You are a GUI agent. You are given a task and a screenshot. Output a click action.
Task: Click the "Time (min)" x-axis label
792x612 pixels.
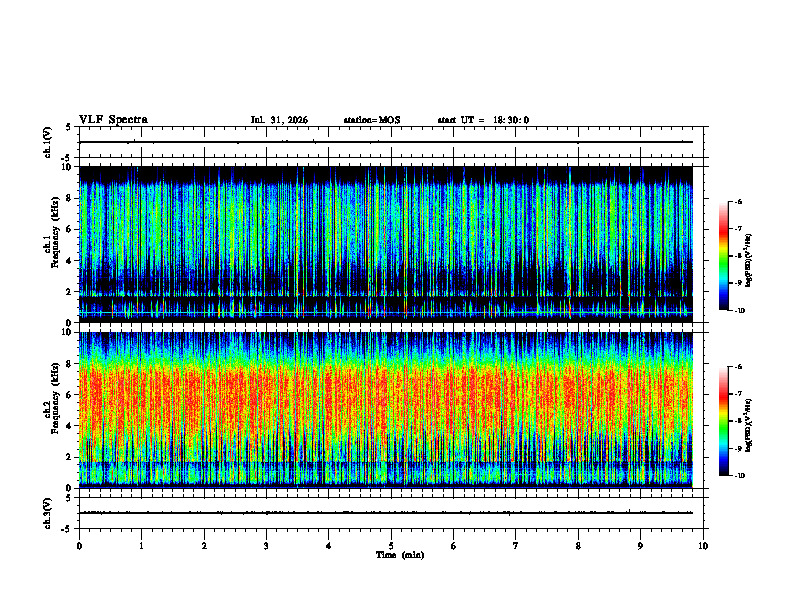click(400, 555)
